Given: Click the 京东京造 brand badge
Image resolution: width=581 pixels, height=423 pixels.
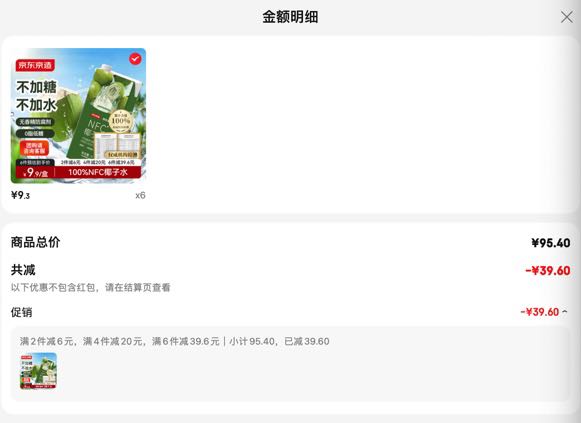Looking at the screenshot, I should tap(35, 65).
